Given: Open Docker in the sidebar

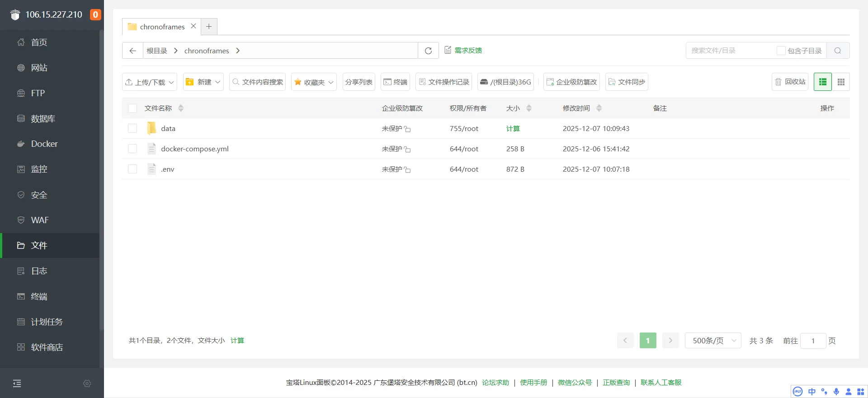Looking at the screenshot, I should click(44, 144).
